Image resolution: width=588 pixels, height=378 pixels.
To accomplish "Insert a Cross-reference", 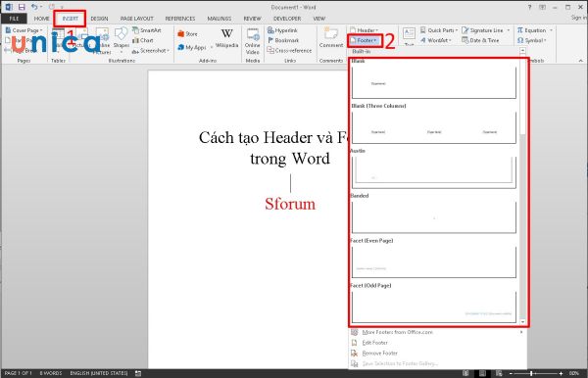I will pos(289,50).
